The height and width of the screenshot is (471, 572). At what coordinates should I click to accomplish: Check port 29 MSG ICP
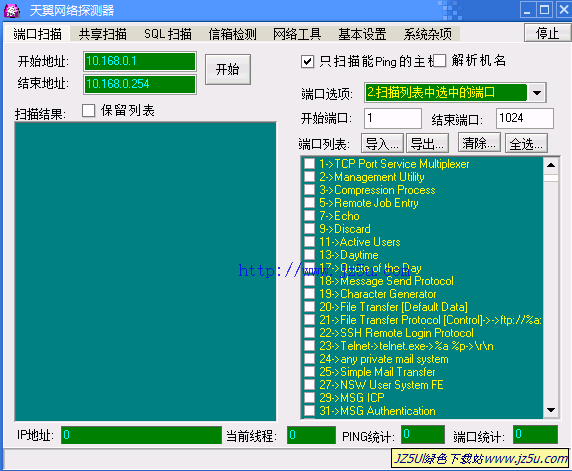pos(309,398)
